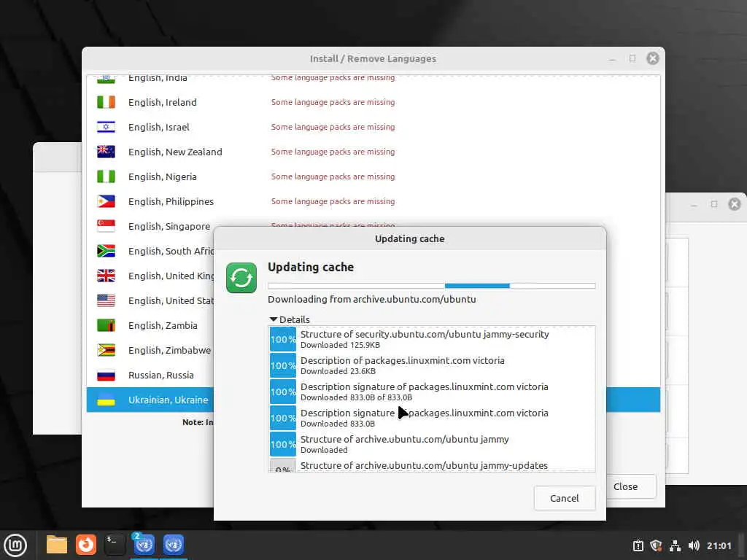Open the update manager shield tray icon
This screenshot has height=560, width=747.
coord(656,545)
